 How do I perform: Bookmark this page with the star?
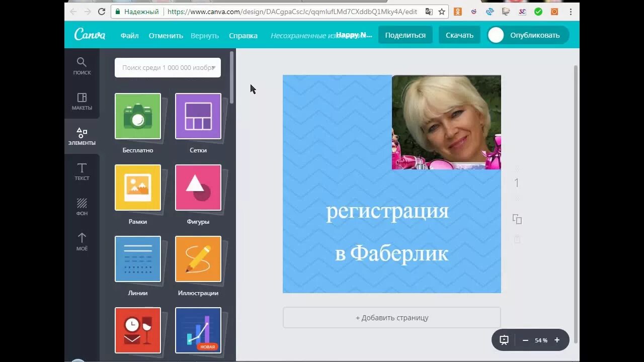pos(442,11)
